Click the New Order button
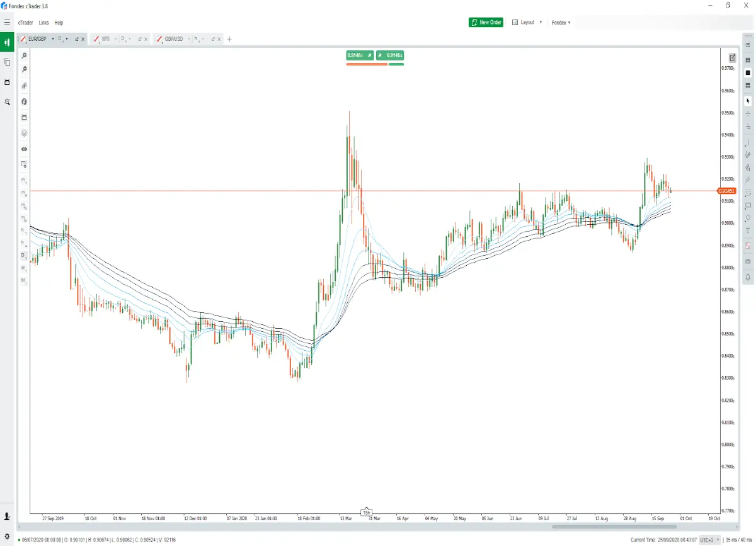The height and width of the screenshot is (546, 756). point(486,23)
